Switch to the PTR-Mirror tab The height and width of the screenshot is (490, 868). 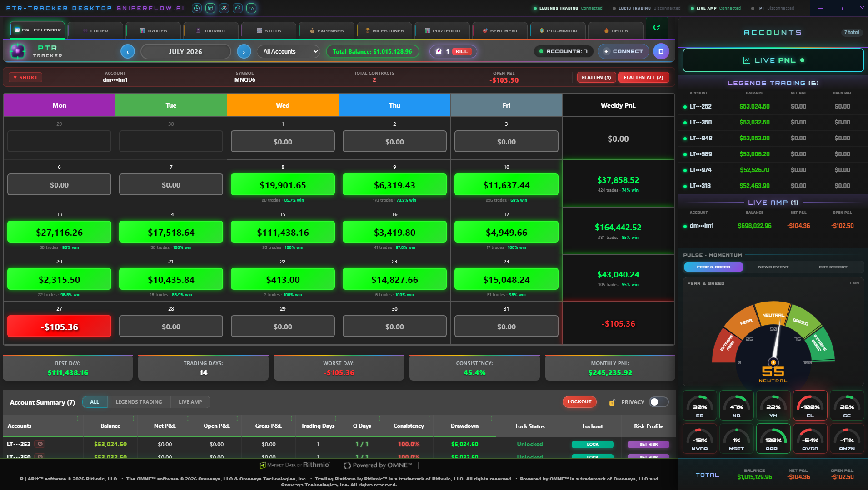click(x=558, y=31)
